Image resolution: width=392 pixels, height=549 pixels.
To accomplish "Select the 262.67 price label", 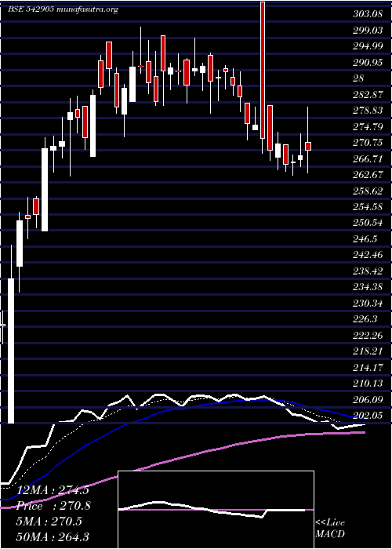I will click(x=368, y=175).
